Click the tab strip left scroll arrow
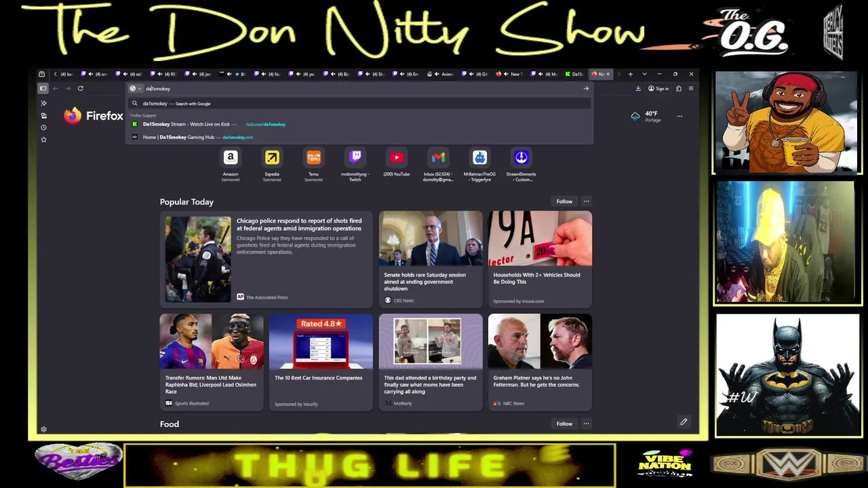Screen dimensions: 868x488 (x=56, y=74)
